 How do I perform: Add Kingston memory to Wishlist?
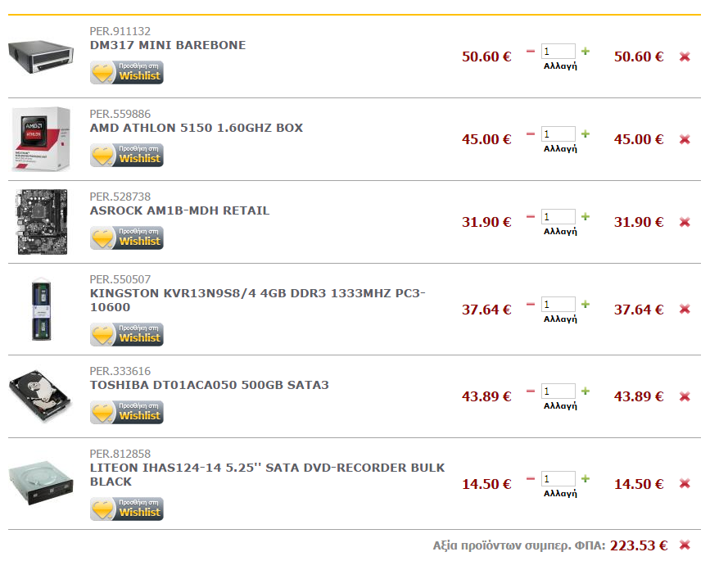coord(127,334)
